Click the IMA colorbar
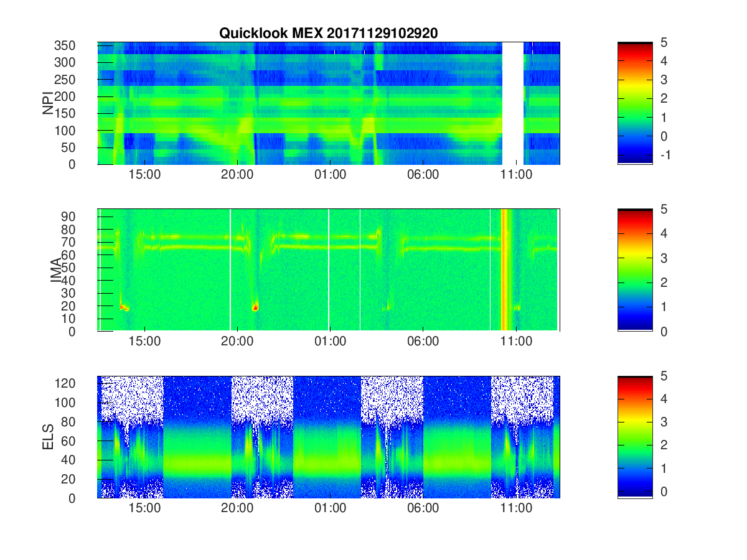 coord(635,270)
